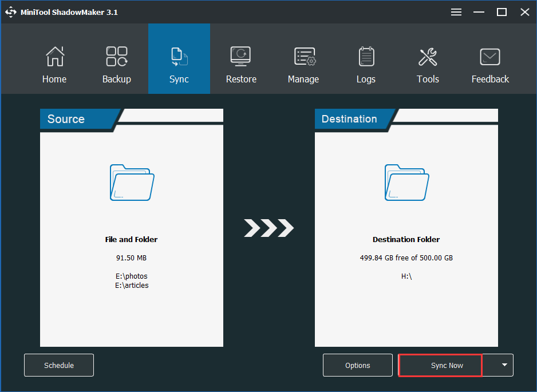Image resolution: width=537 pixels, height=392 pixels.
Task: Click the 499.84 GB free text
Action: pyautogui.click(x=406, y=258)
